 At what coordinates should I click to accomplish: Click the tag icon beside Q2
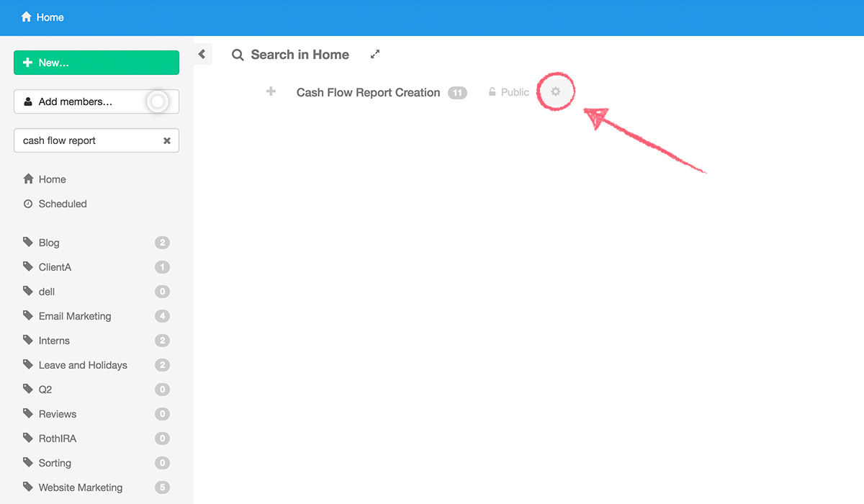[28, 389]
